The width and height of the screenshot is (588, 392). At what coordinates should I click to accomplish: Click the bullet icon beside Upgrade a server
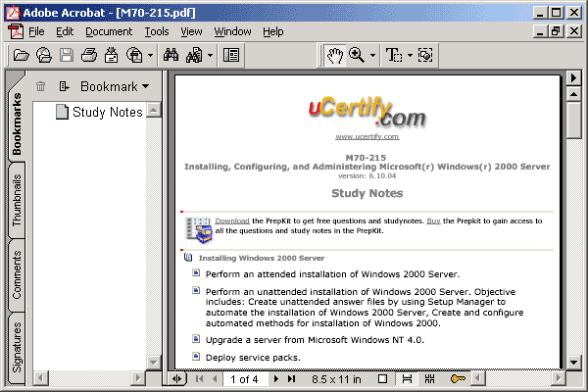click(196, 339)
